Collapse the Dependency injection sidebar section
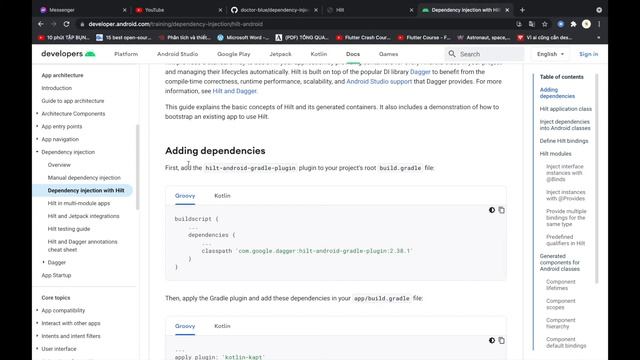Image resolution: width=640 pixels, height=360 pixels. point(37,152)
